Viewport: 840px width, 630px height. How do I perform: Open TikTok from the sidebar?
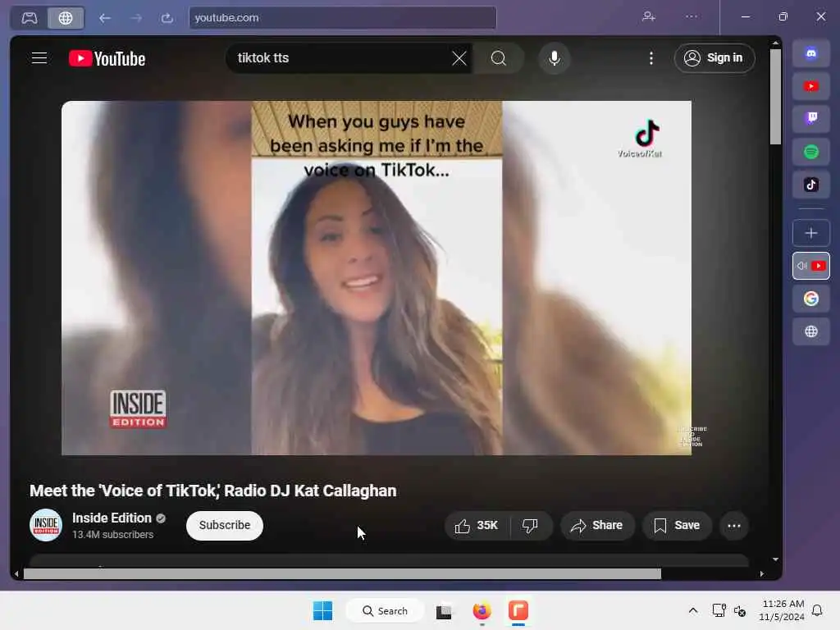tap(811, 185)
